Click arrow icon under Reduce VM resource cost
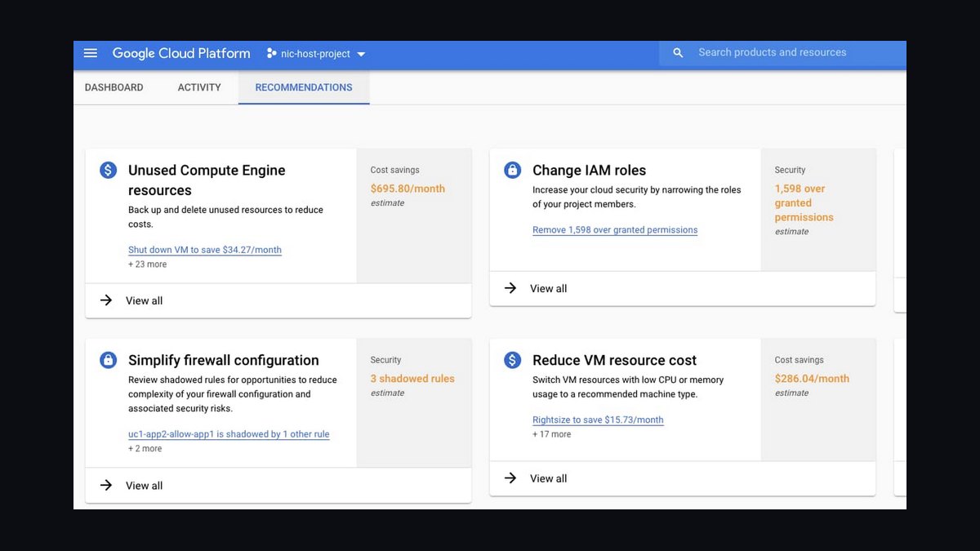 click(510, 478)
